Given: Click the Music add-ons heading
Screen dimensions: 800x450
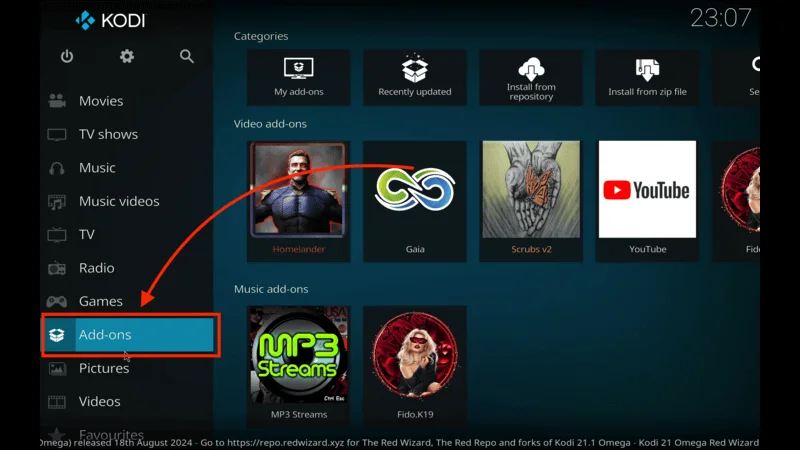Looking at the screenshot, I should click(x=271, y=289).
